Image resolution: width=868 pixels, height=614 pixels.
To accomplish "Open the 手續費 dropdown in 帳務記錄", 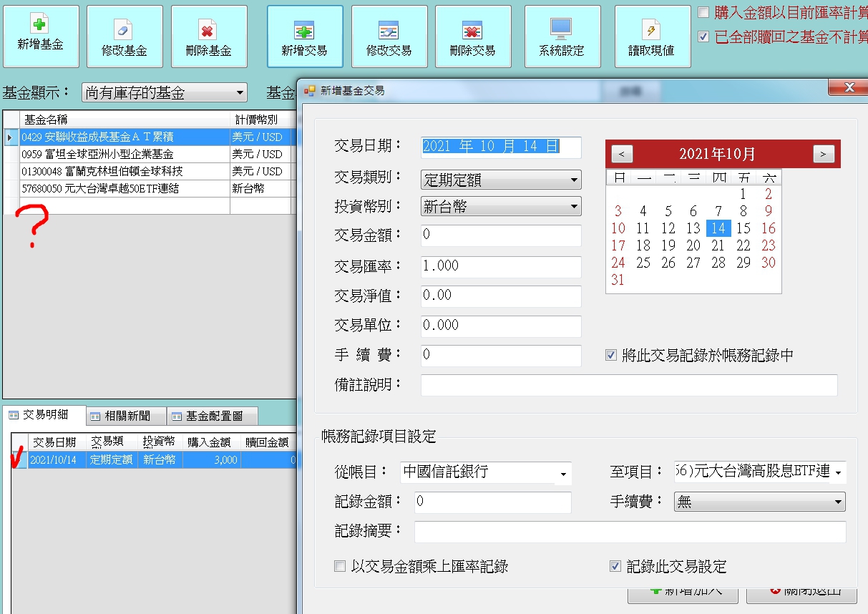I will 760,502.
